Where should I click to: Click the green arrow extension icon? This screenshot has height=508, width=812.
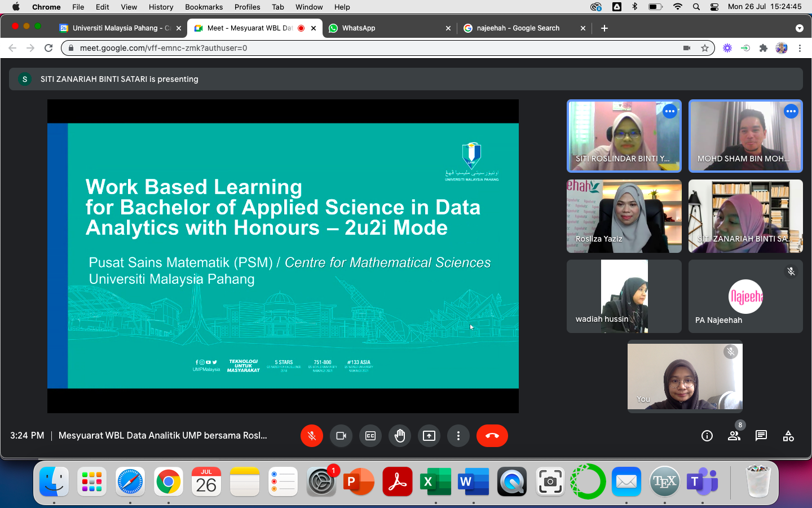745,48
